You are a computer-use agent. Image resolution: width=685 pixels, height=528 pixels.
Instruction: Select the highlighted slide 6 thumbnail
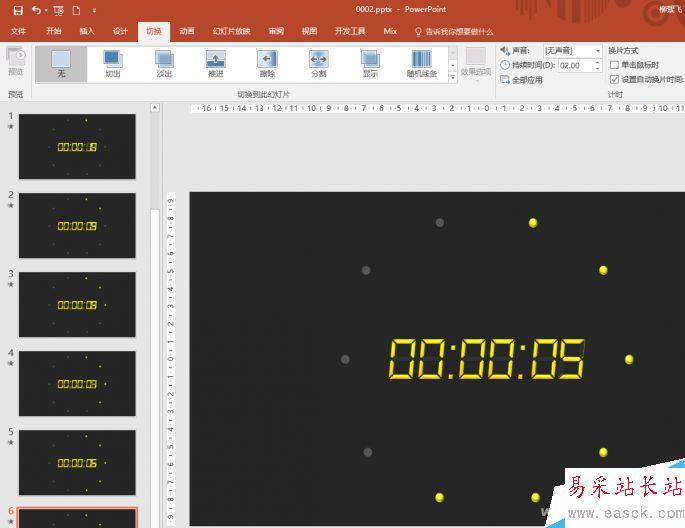point(77,518)
